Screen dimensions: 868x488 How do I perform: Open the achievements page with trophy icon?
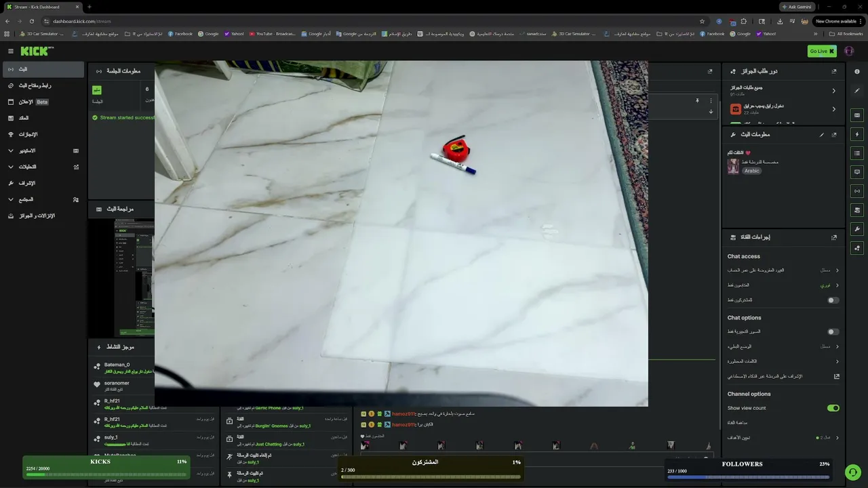[42, 134]
